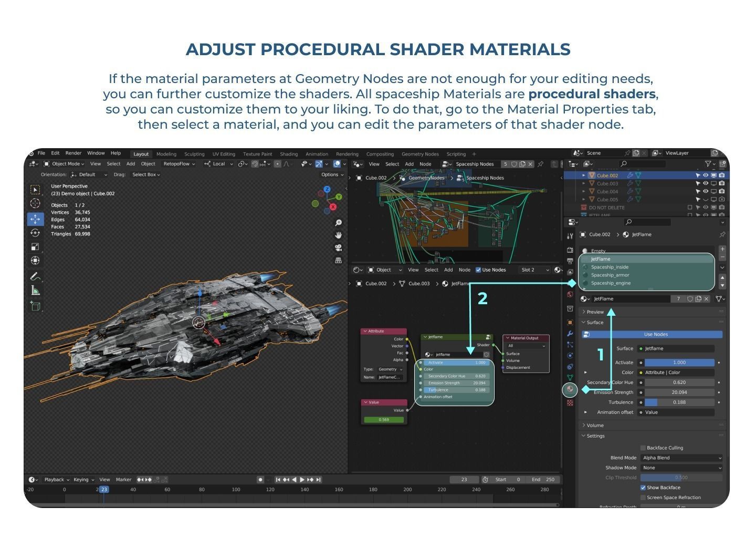The image size is (756, 538).
Task: Toggle viewport visibility eye for Cube.004
Action: 706,191
